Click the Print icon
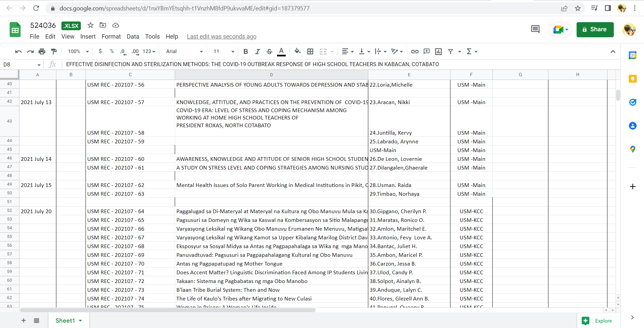644x328 pixels. pyautogui.click(x=42, y=51)
